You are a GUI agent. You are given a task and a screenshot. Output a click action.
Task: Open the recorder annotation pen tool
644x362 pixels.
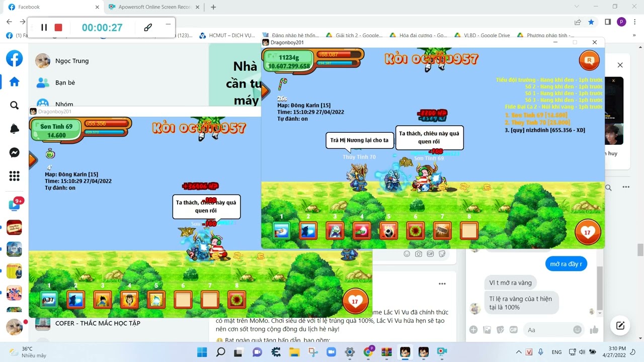[x=148, y=28]
